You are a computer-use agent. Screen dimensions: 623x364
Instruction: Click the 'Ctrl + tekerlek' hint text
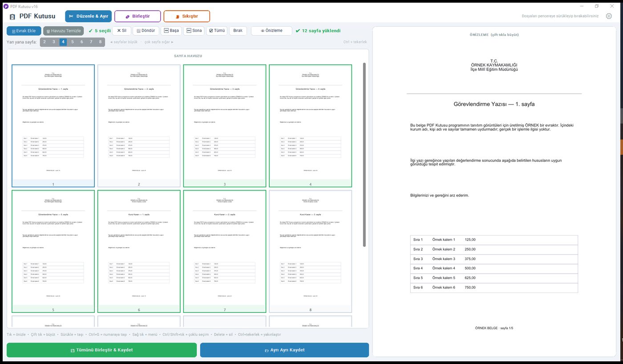pos(355,42)
